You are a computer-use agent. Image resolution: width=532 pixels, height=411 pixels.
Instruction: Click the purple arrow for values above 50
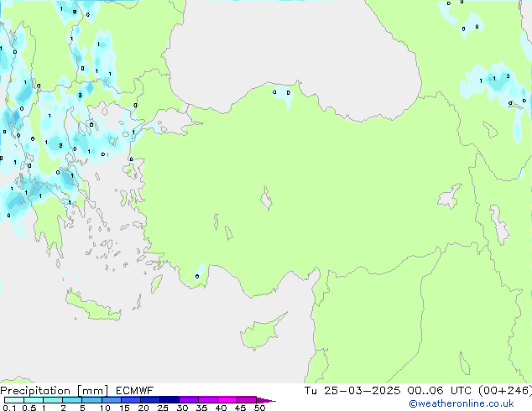coord(266,401)
